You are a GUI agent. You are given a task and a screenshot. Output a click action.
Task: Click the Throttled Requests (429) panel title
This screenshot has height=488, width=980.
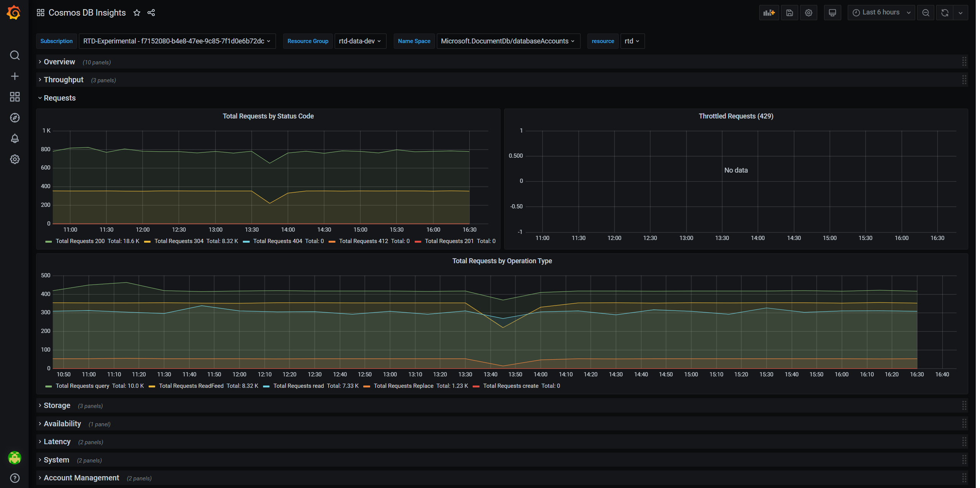point(736,116)
